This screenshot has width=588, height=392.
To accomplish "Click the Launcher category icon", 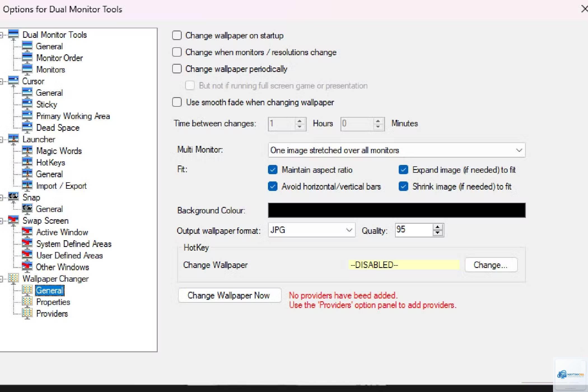I will point(13,139).
